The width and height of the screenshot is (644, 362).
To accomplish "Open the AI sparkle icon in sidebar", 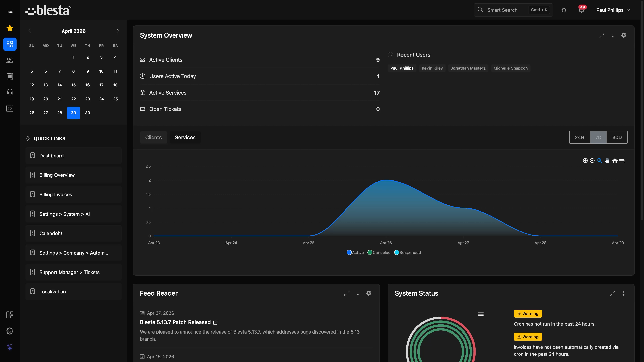I will click(10, 347).
